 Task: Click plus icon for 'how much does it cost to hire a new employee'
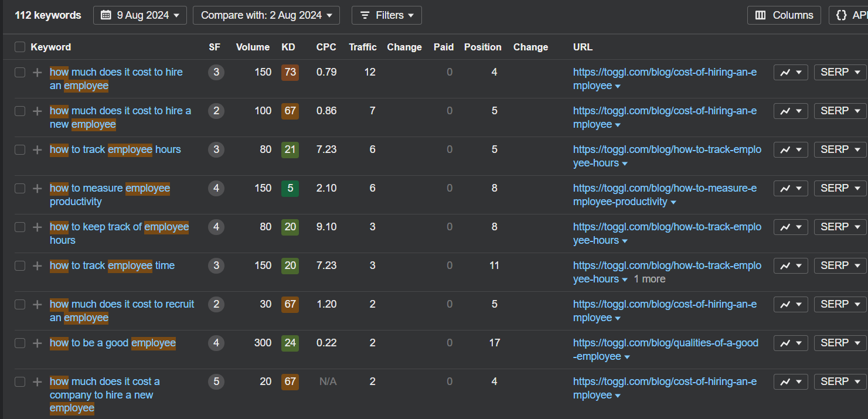point(38,111)
